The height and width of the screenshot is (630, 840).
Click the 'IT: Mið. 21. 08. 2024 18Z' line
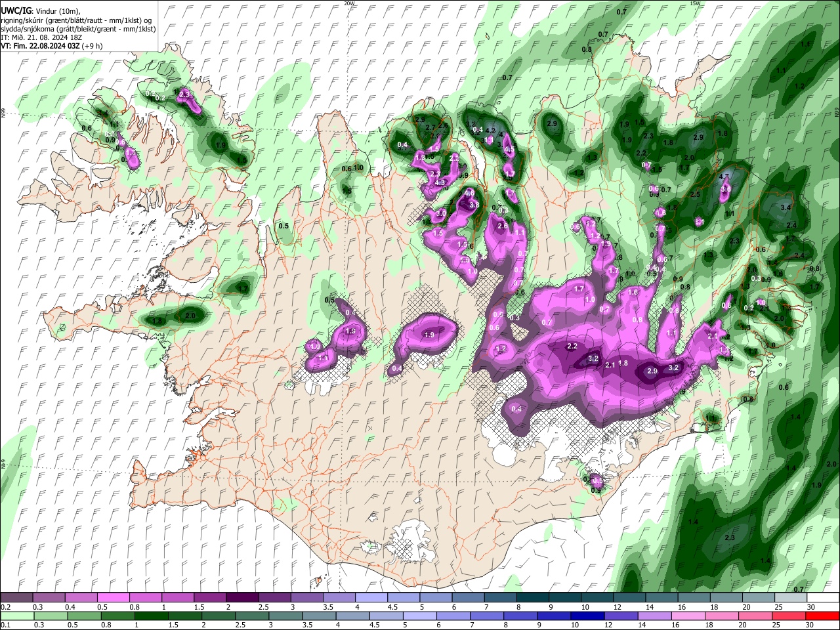(41, 37)
